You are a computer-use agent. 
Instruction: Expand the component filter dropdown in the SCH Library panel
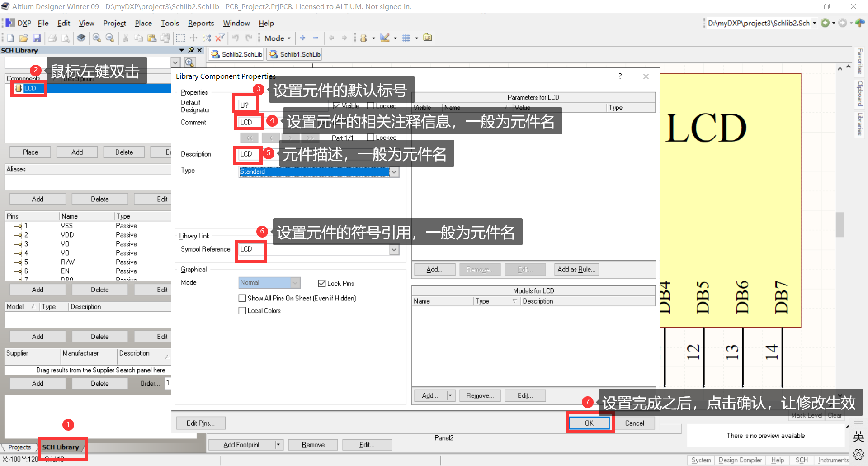(x=175, y=62)
